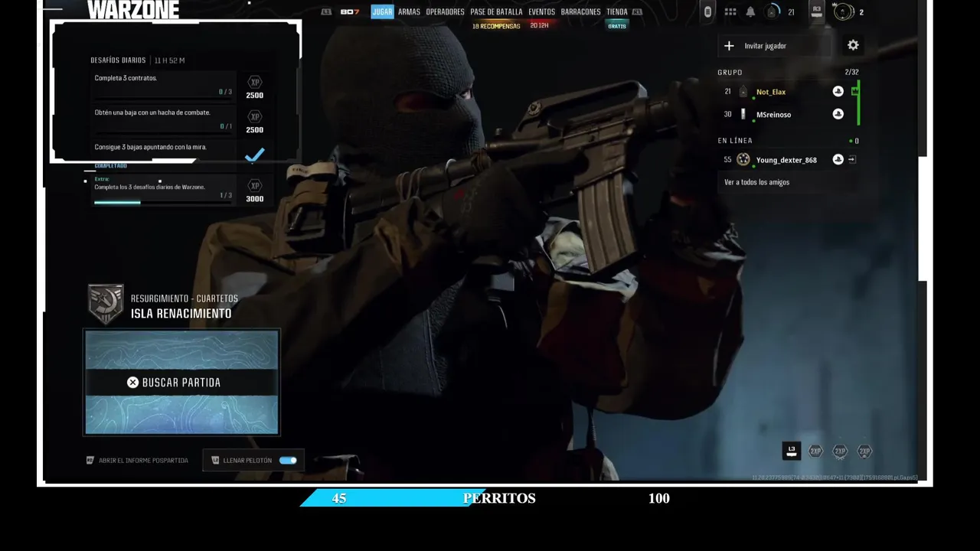Click the L1 bumper icon

pyautogui.click(x=326, y=11)
